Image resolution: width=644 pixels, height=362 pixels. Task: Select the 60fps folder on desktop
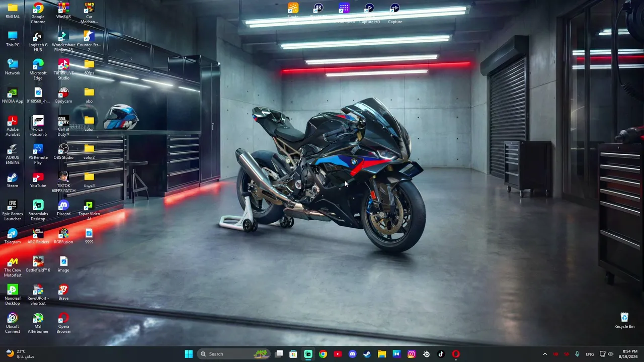click(89, 67)
